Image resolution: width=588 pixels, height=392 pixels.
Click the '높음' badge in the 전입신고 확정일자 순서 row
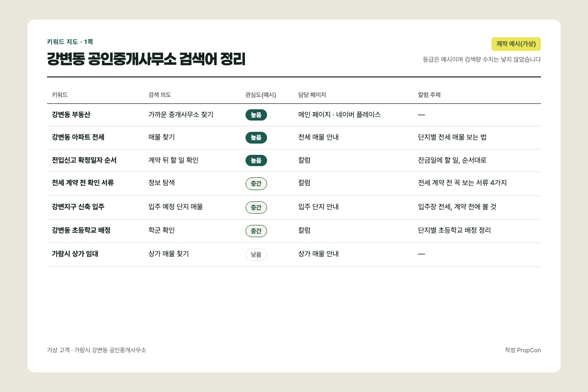click(256, 160)
